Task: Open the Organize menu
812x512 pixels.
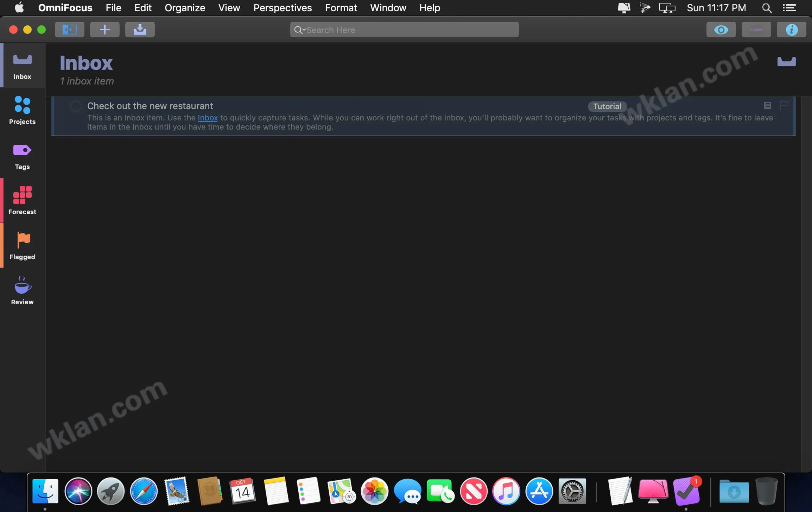Action: pos(185,8)
